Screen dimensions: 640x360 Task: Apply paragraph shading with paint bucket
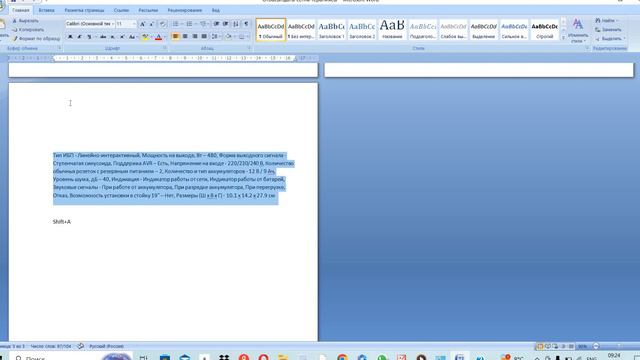coord(229,37)
